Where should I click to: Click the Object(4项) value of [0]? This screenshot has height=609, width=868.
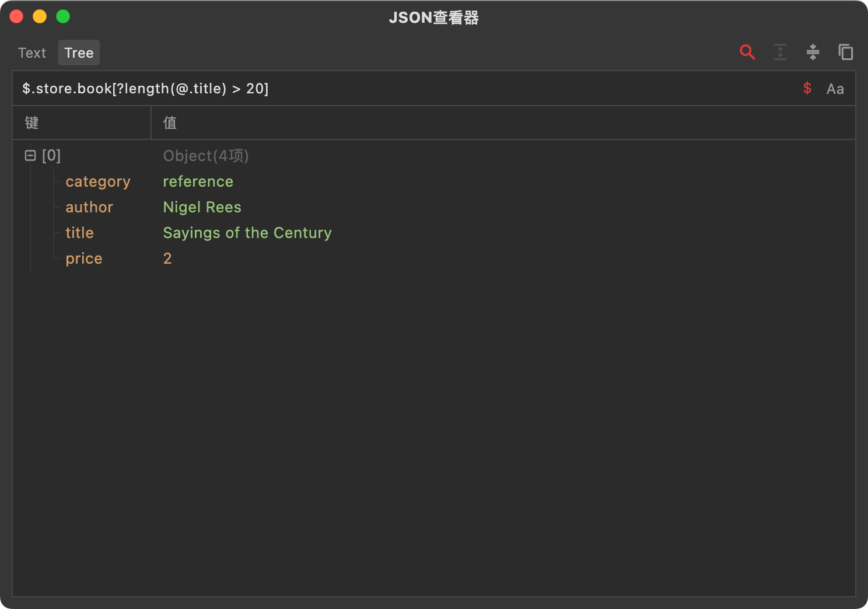click(x=206, y=156)
